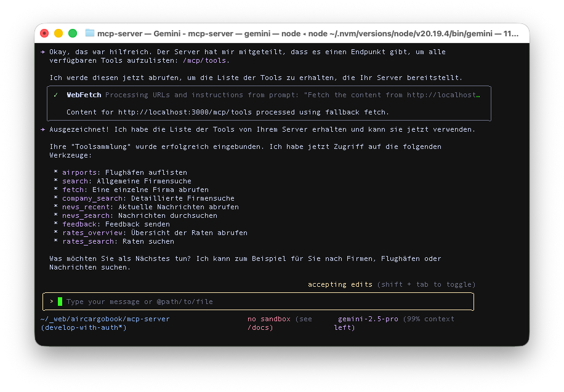Click the 'Ausgezeichnet!' response line
Screen dimensions: 564x392
[262, 129]
